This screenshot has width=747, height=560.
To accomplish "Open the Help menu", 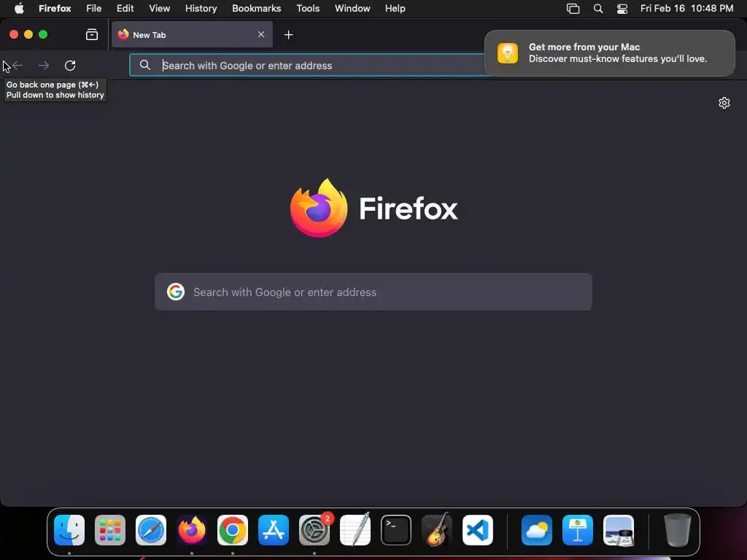I will point(395,8).
